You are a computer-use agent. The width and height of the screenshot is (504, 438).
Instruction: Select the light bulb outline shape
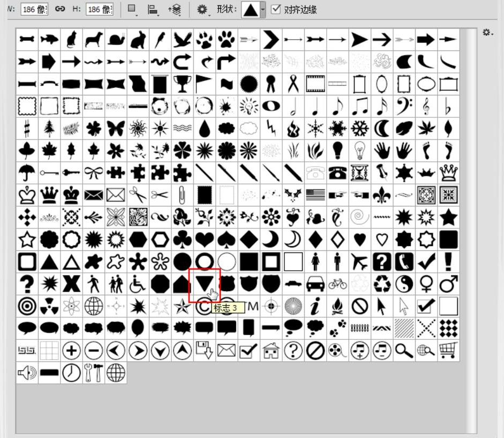(x=360, y=151)
